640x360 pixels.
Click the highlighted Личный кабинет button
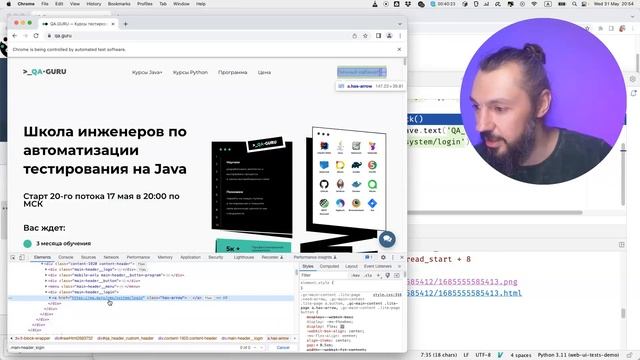coord(362,72)
